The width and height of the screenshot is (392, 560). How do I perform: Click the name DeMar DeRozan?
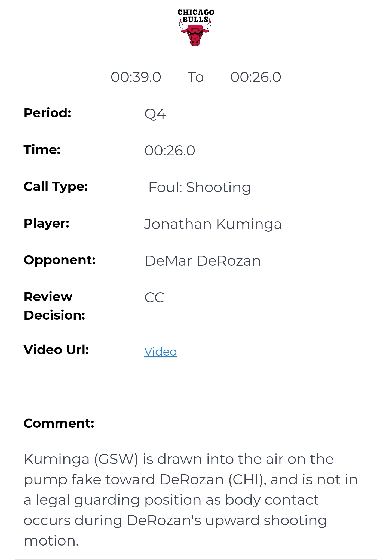203,261
